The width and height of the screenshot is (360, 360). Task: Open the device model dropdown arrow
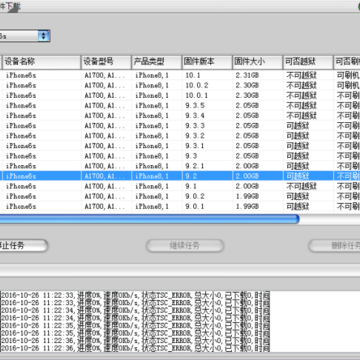(x=43, y=36)
